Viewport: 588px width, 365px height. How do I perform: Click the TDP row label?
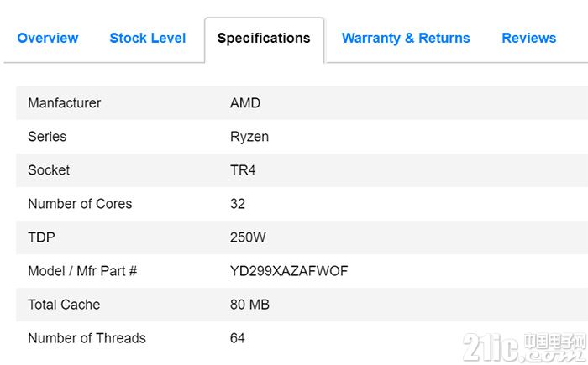(41, 237)
